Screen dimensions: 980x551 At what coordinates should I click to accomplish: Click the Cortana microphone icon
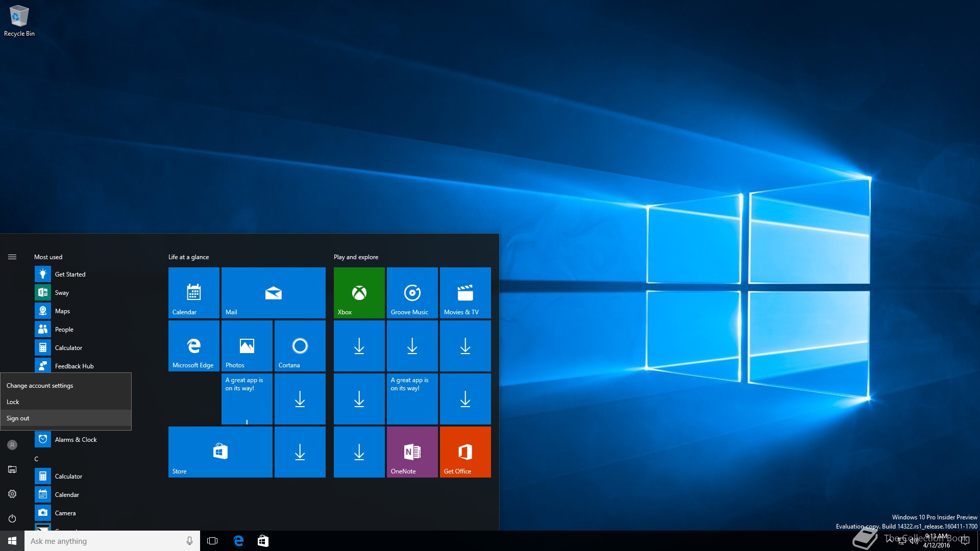(189, 541)
